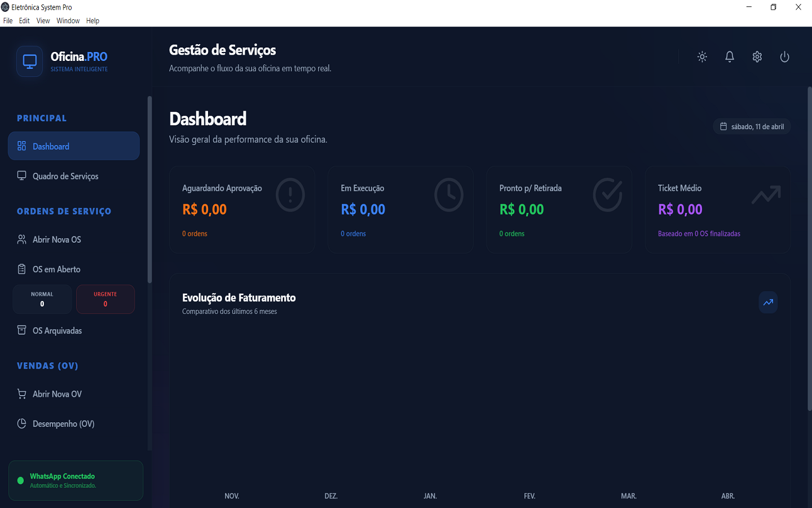Open the Window menu
Viewport: 812px width, 508px height.
[68, 21]
